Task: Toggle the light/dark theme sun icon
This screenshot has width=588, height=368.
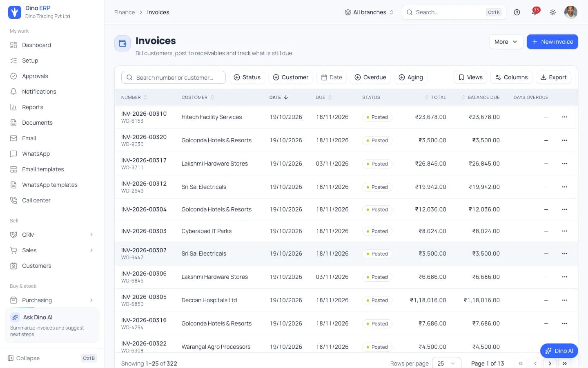Action: coord(553,12)
